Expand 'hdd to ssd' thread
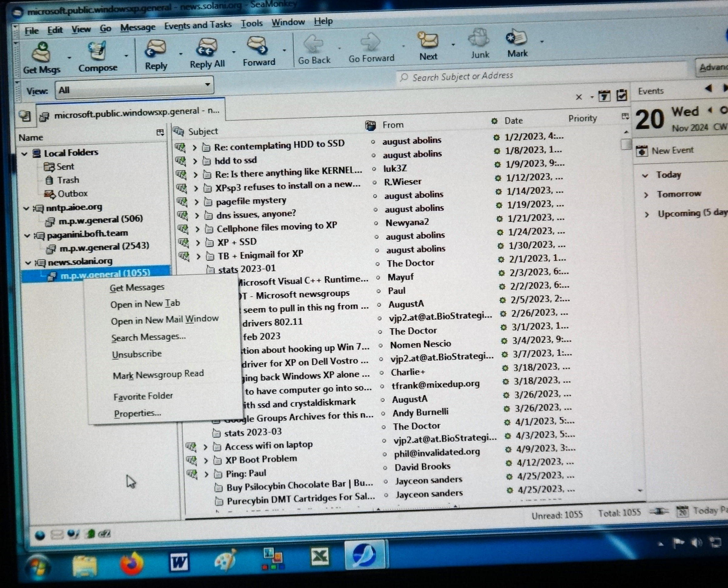Screen dimensions: 728x588 coord(195,161)
